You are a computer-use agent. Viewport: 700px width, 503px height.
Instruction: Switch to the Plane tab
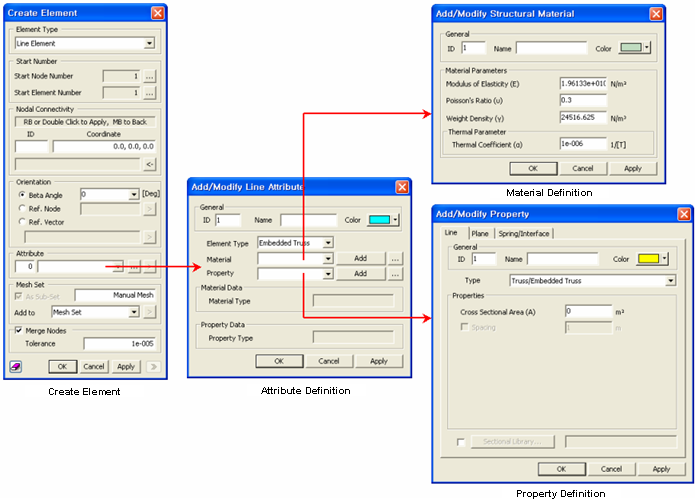tap(480, 234)
